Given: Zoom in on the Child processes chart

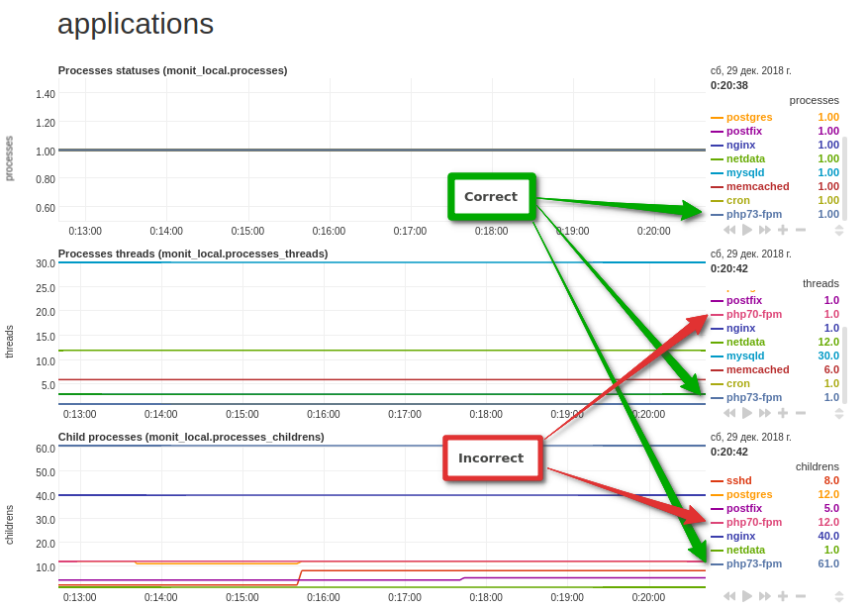Looking at the screenshot, I should coord(782,596).
